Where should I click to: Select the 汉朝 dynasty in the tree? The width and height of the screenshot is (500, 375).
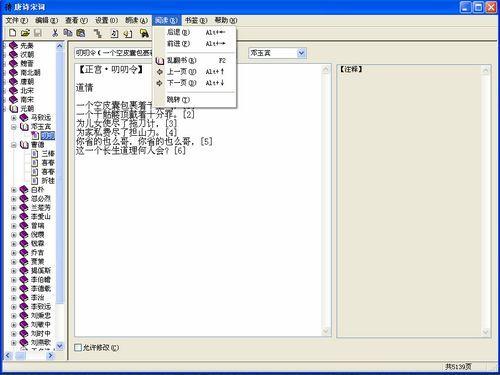(x=27, y=54)
